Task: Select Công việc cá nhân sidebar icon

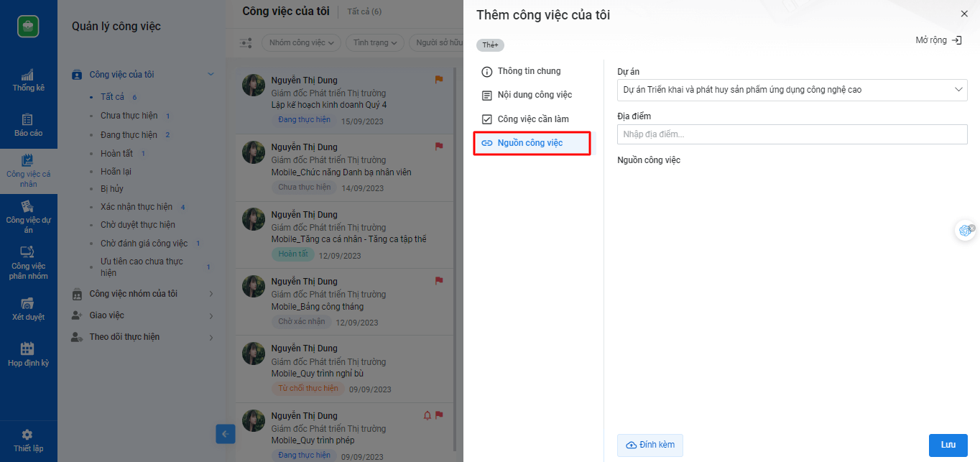Action: [28, 171]
